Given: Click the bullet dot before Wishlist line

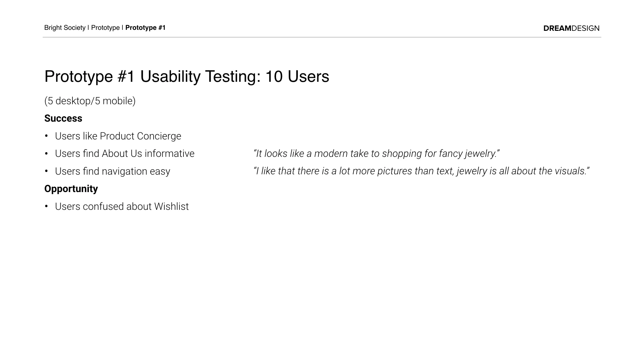Looking at the screenshot, I should [x=46, y=206].
